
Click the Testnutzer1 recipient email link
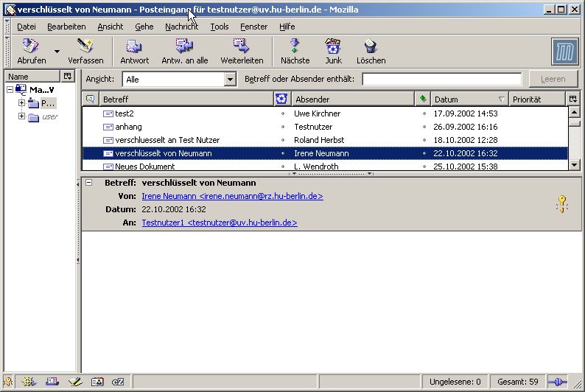(x=220, y=223)
